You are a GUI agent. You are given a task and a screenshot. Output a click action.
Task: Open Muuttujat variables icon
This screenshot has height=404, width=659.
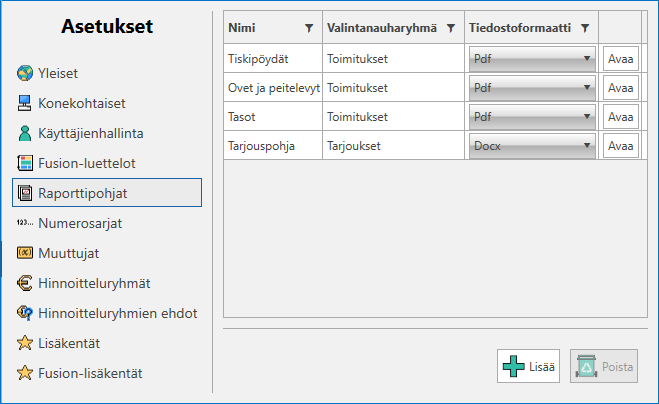coord(25,253)
